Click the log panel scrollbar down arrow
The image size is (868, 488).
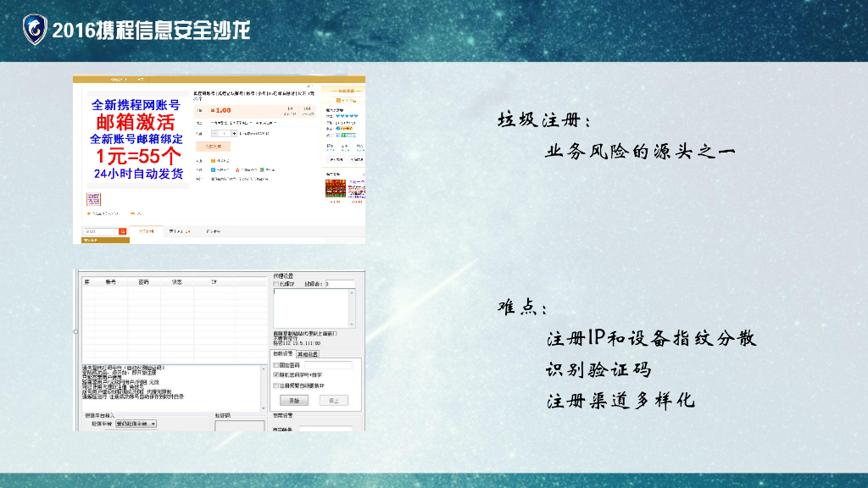tap(264, 408)
